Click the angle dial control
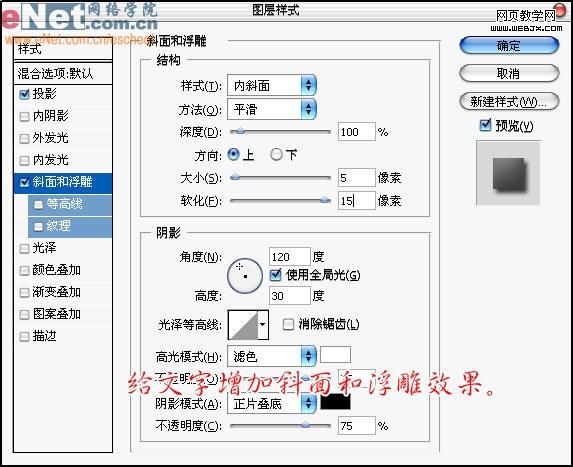The width and height of the screenshot is (573, 467). 245,276
